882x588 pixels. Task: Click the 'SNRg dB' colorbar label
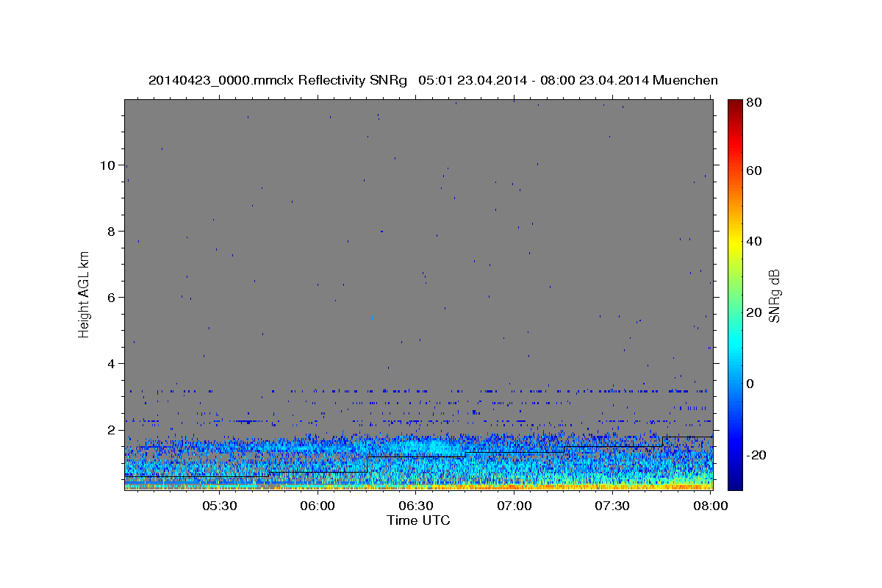click(775, 296)
